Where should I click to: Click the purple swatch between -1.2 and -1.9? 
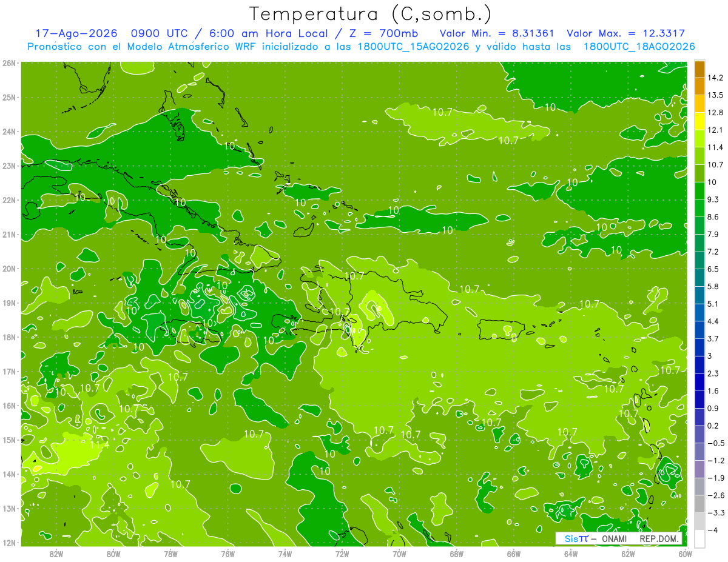click(x=699, y=469)
